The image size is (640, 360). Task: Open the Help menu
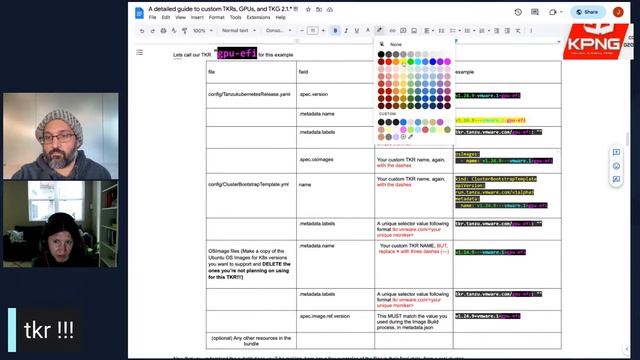[280, 18]
